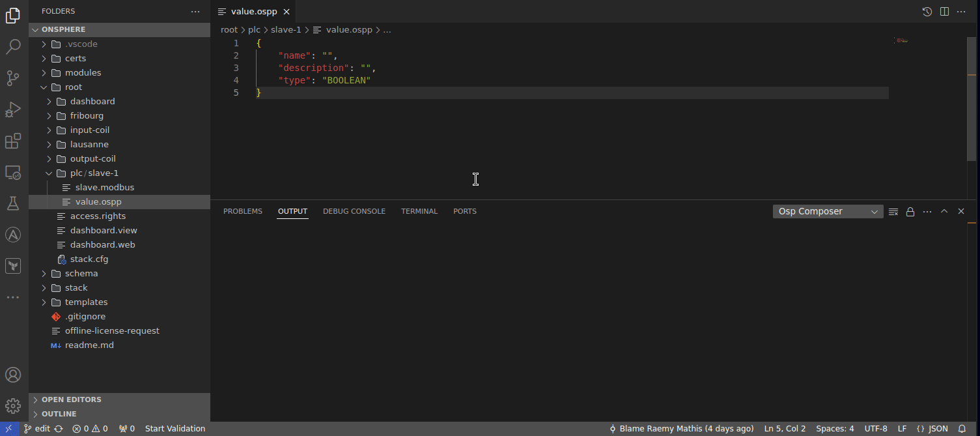This screenshot has height=436, width=980.
Task: Open access.rights file in explorer
Action: click(120, 216)
